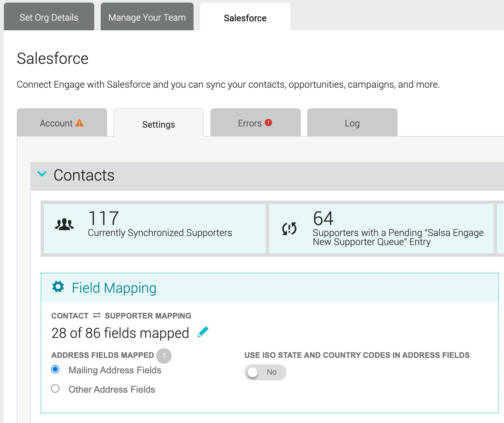Screen dimensions: 504x423
Task: Select Mailing Address Fields radio
Action: point(55,369)
